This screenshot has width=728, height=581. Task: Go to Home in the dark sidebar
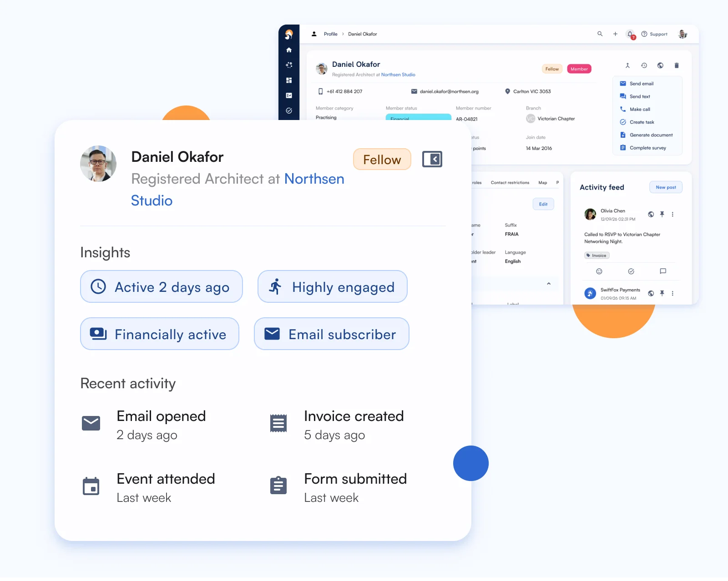tap(289, 50)
